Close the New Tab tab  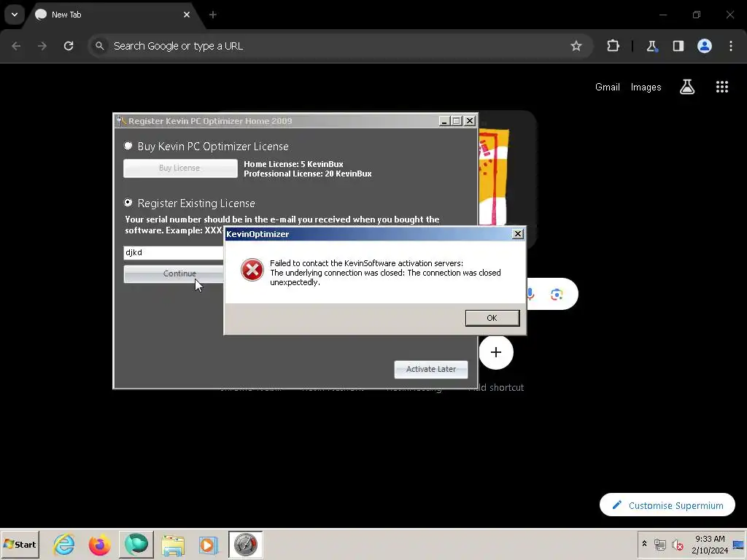tap(186, 15)
